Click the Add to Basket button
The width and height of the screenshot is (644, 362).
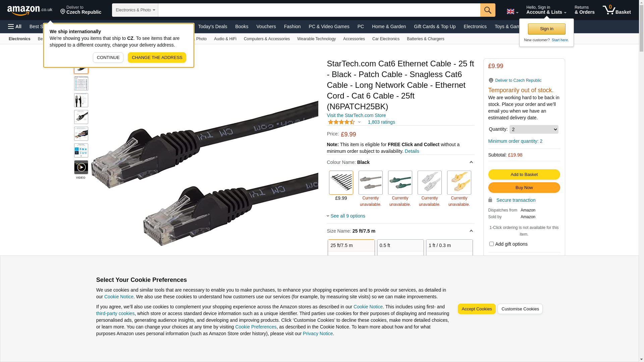coord(524,175)
